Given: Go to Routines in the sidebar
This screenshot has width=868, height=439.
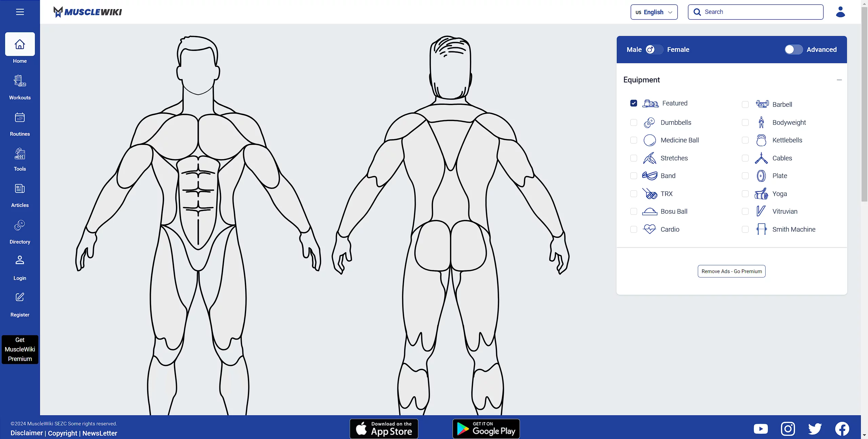Looking at the screenshot, I should pyautogui.click(x=20, y=118).
